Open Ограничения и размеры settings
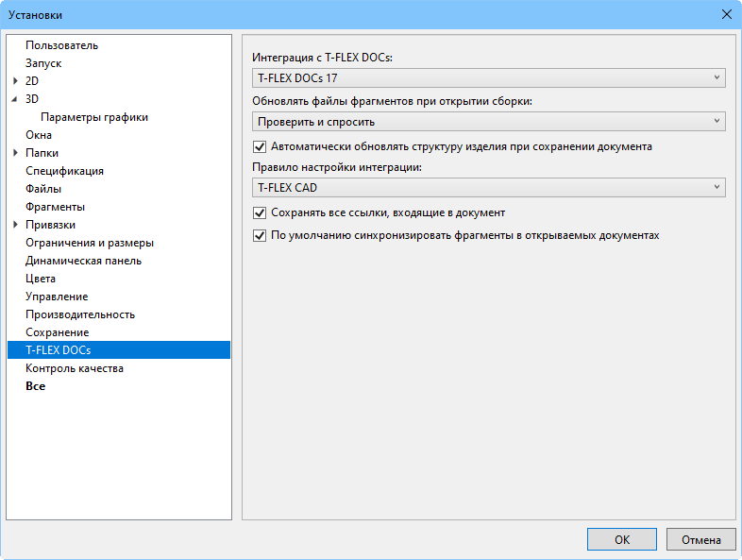Screen dimensions: 742x560 [x=90, y=243]
